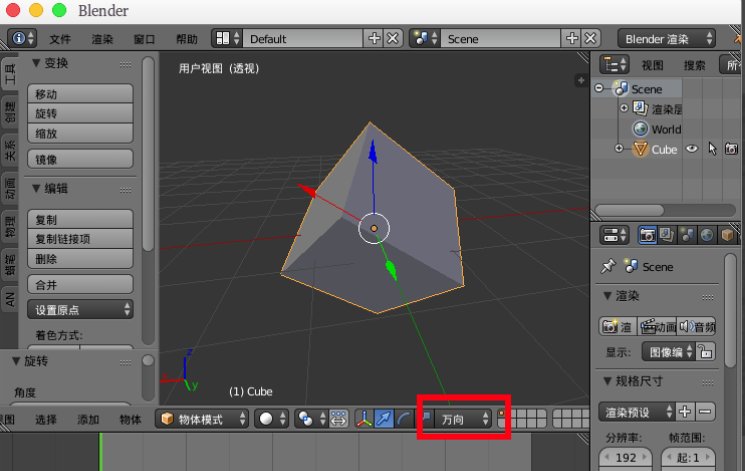Open the 文件 menu
This screenshot has width=745, height=471.
coord(60,39)
